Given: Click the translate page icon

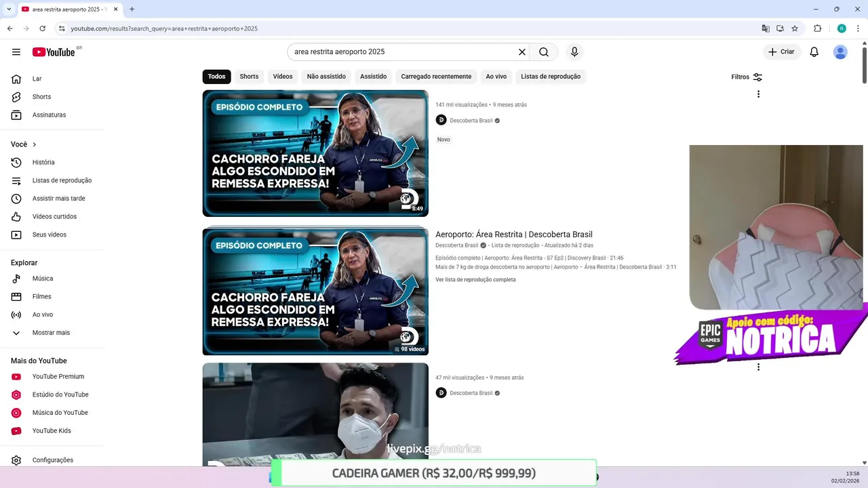Looking at the screenshot, I should click(x=766, y=28).
